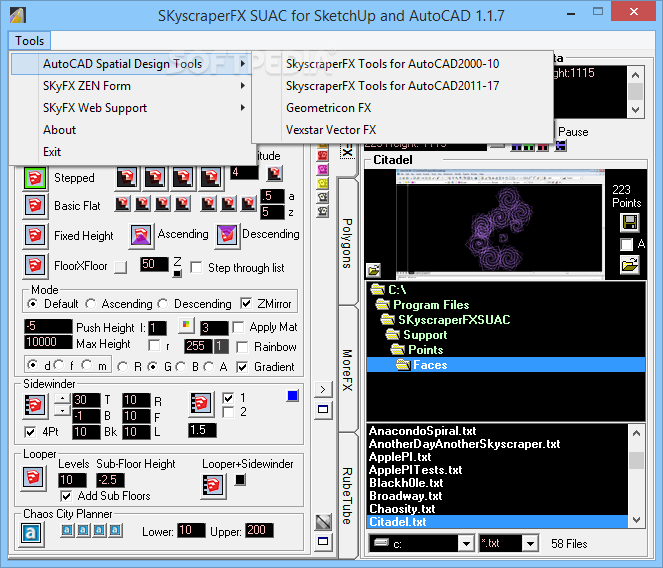Click the Fixed Height SketchUp icon button
Viewport: 663px width, 568px height.
click(35, 235)
